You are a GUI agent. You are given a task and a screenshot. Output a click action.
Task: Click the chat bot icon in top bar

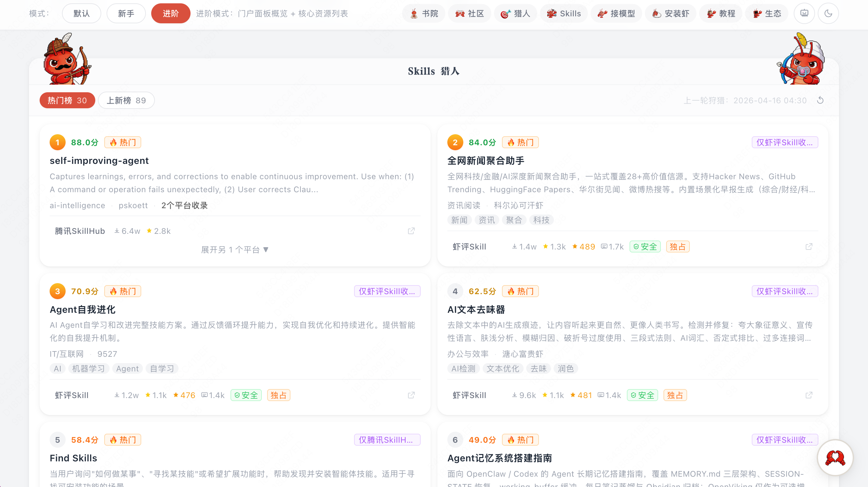click(804, 13)
